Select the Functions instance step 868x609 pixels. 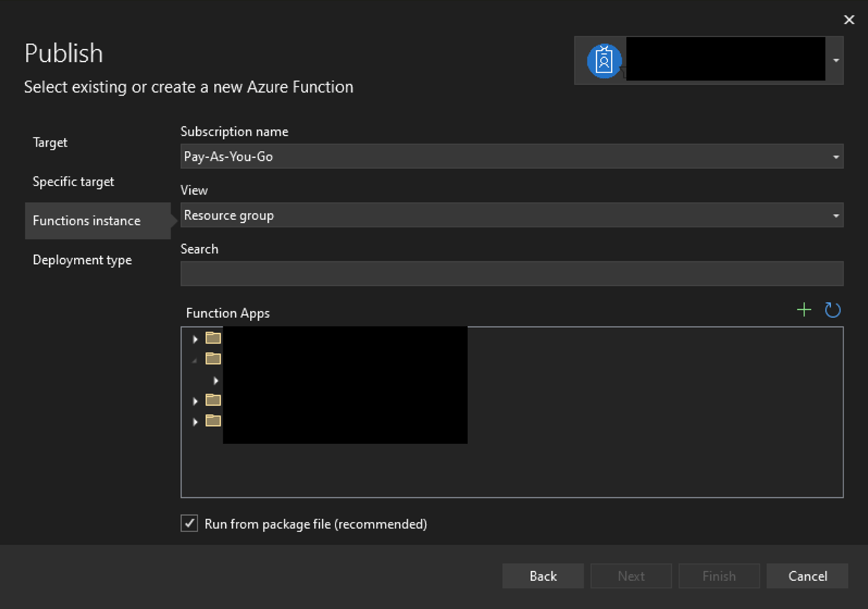(x=98, y=221)
